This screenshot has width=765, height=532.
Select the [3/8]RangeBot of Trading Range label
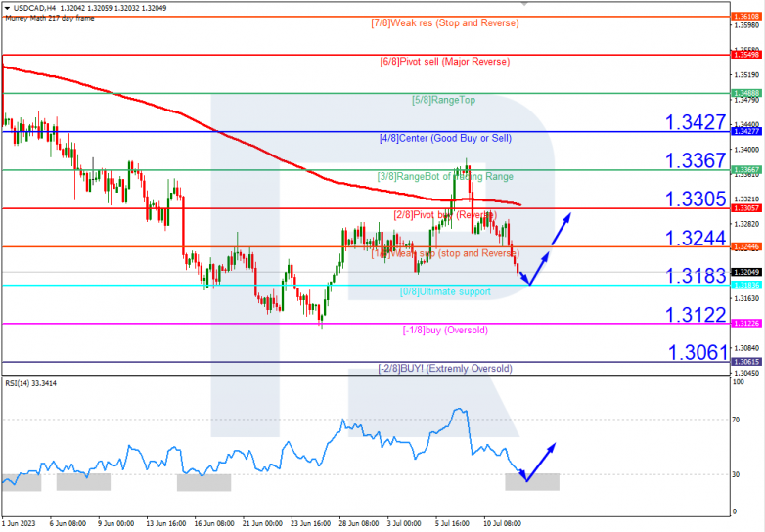[x=445, y=177]
